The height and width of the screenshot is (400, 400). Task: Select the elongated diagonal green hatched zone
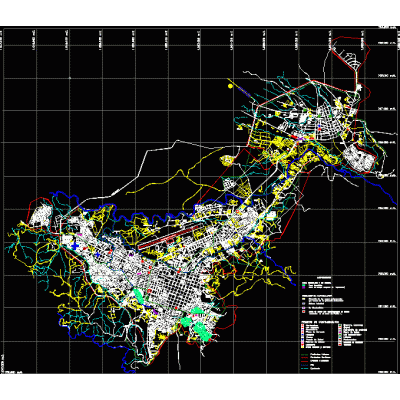coord(139,296)
